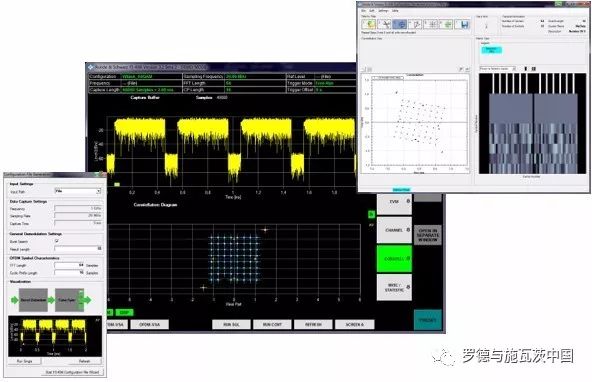Select the sixth green step icon in toolbar
Image resolution: width=592 pixels, height=382 pixels.
[447, 24]
